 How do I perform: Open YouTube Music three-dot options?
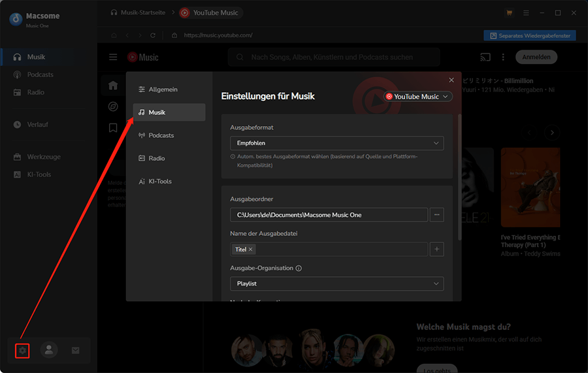[503, 57]
